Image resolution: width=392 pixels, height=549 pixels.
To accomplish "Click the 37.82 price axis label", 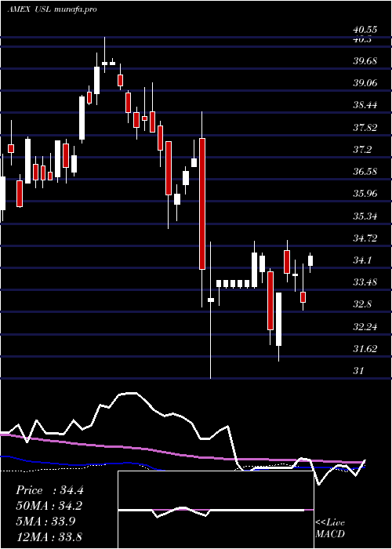I will pyautogui.click(x=365, y=128).
